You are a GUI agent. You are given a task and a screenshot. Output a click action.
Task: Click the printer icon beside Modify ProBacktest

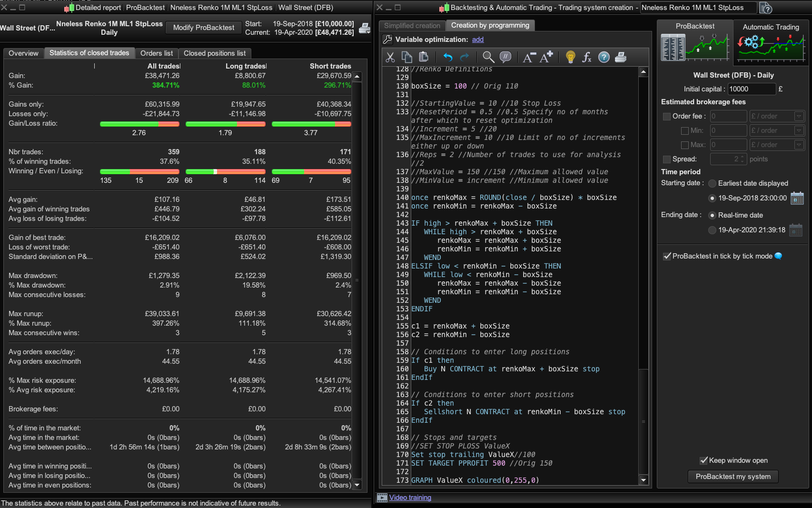click(365, 28)
